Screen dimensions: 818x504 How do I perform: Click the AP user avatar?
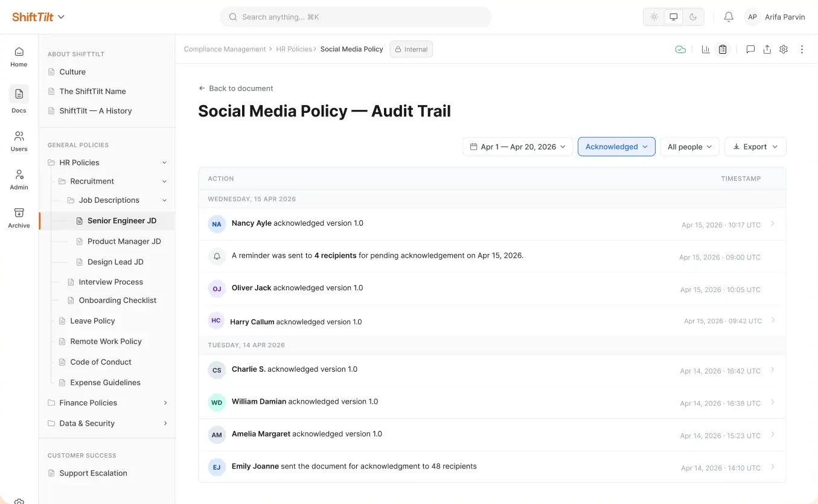click(752, 17)
